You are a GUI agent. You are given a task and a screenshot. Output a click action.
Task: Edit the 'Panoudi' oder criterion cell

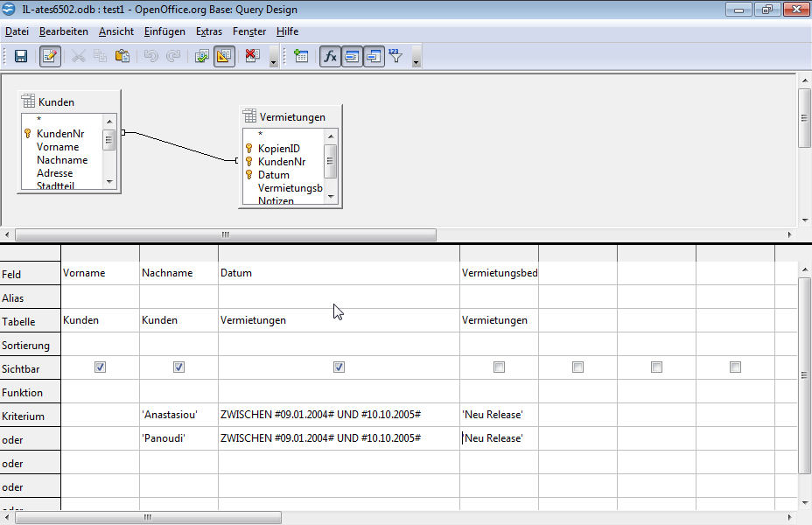178,438
